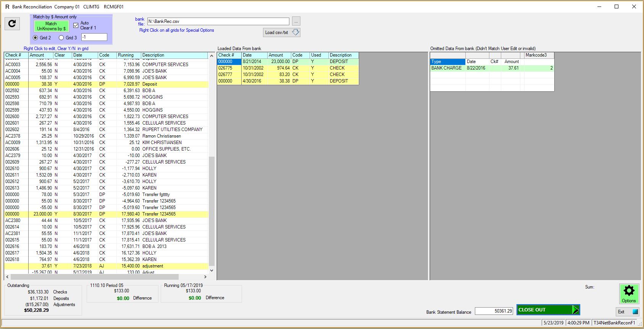Click the Clear column header in left grid
Viewport: 644px width, 329px height.
pyautogui.click(x=63, y=55)
